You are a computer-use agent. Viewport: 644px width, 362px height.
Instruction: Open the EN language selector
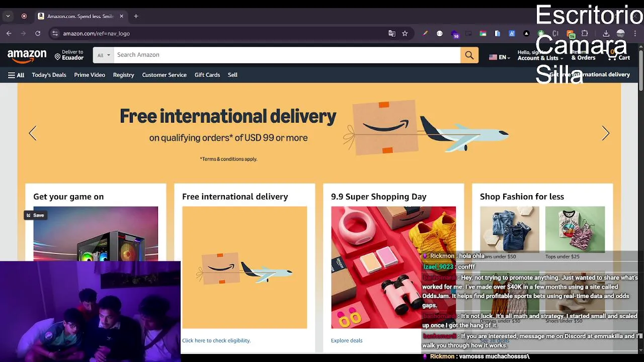pos(499,57)
